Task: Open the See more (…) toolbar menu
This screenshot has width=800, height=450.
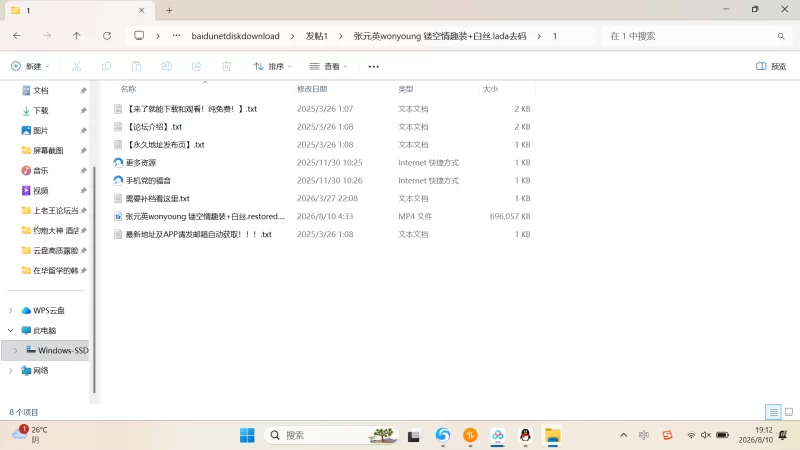Action: point(373,66)
